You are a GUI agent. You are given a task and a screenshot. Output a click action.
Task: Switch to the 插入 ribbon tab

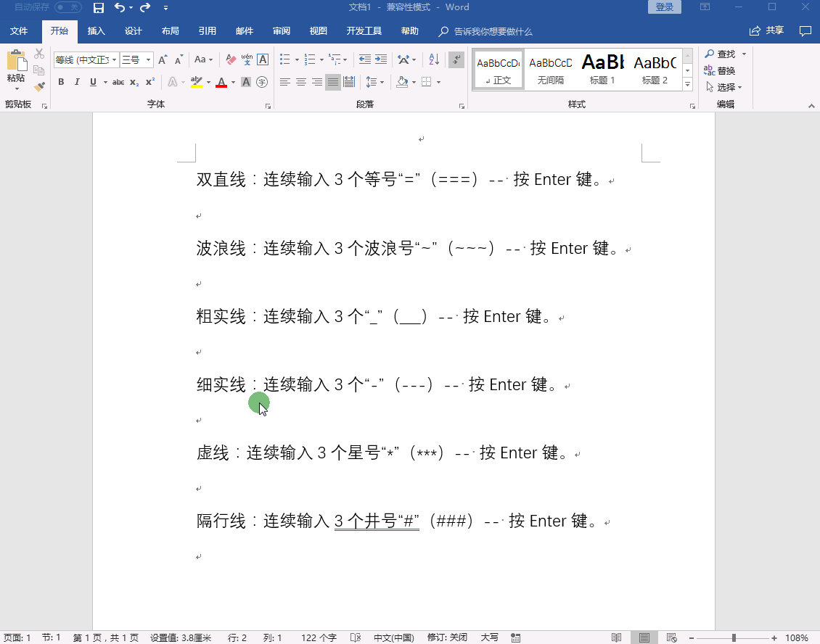click(x=96, y=30)
